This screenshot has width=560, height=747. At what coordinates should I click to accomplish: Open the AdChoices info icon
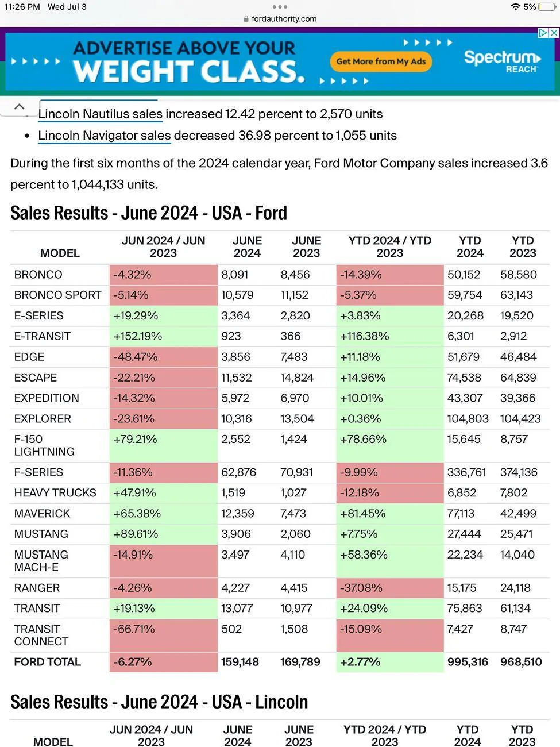click(x=543, y=33)
